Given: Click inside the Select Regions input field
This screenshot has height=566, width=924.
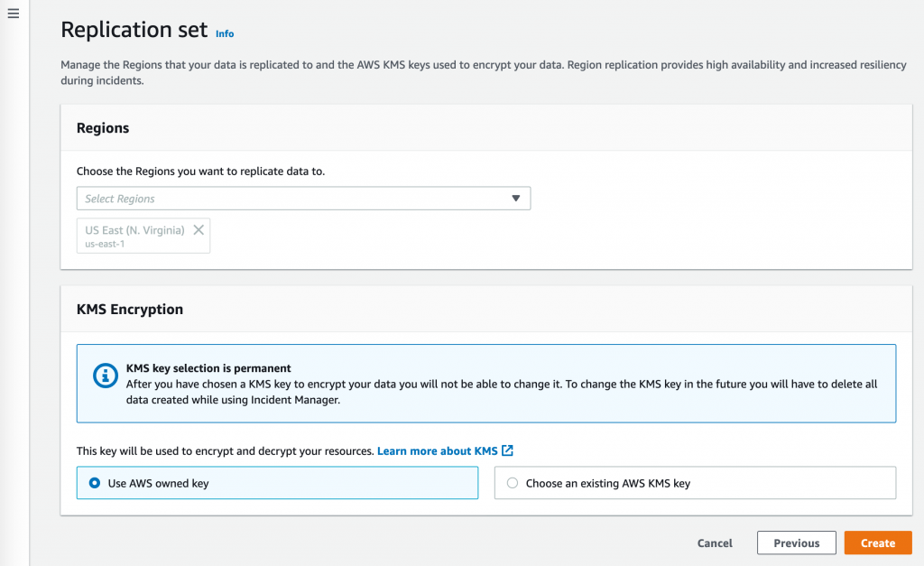Looking at the screenshot, I should pyautogui.click(x=271, y=198).
